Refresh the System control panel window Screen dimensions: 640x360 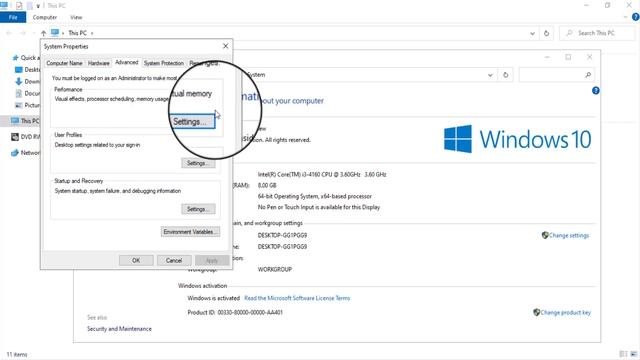506,75
